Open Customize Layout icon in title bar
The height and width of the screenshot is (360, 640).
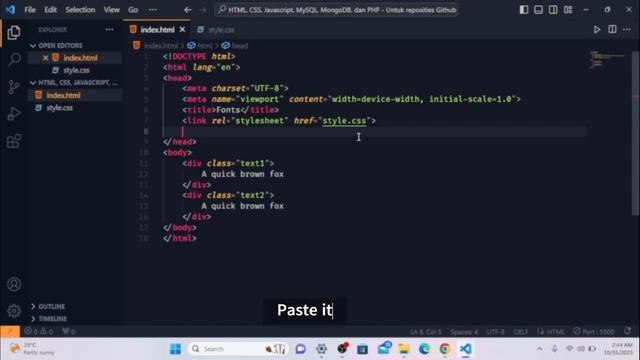click(568, 9)
